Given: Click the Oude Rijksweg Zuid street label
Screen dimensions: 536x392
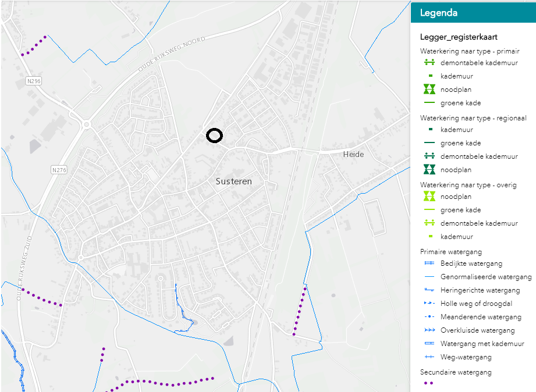Looking at the screenshot, I should pos(24,268).
